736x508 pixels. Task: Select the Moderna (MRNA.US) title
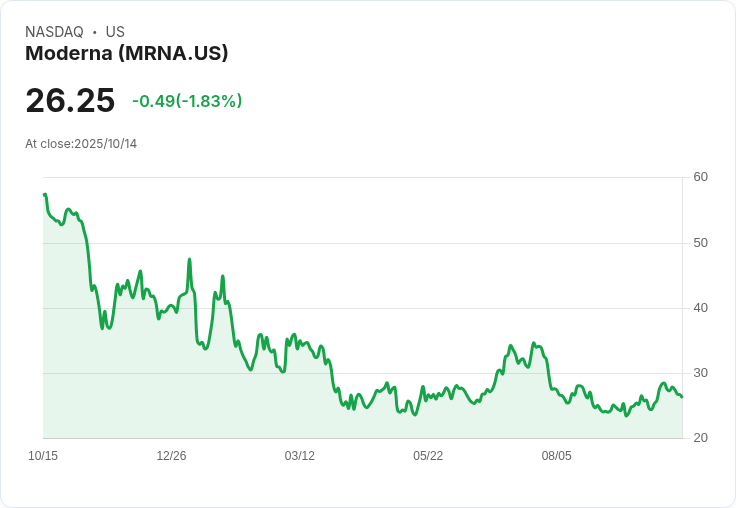click(127, 54)
